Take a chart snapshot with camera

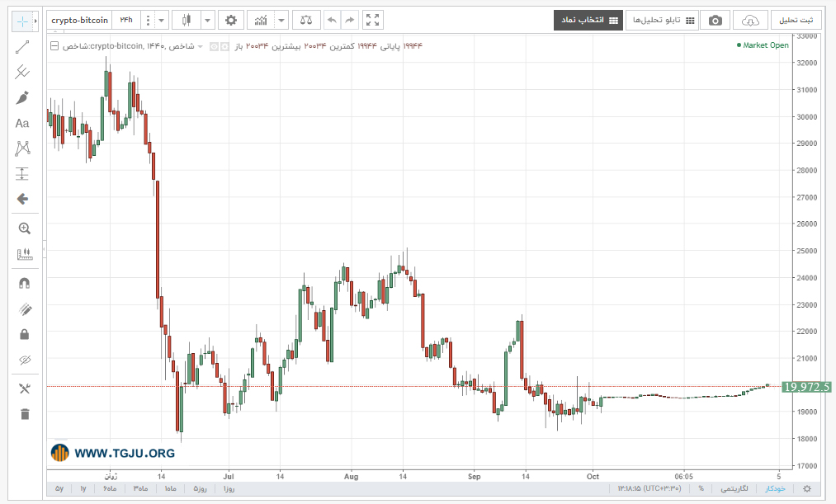pos(715,21)
